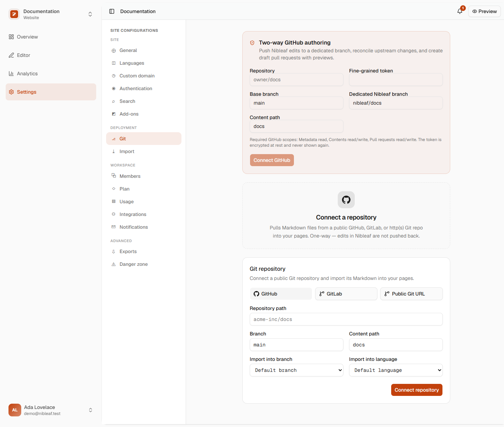Focus the Branch field in Git repository

[x=296, y=345]
